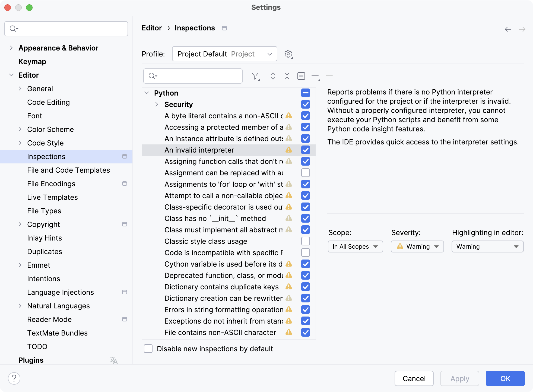Check 'Disable new inspections by default'

148,349
